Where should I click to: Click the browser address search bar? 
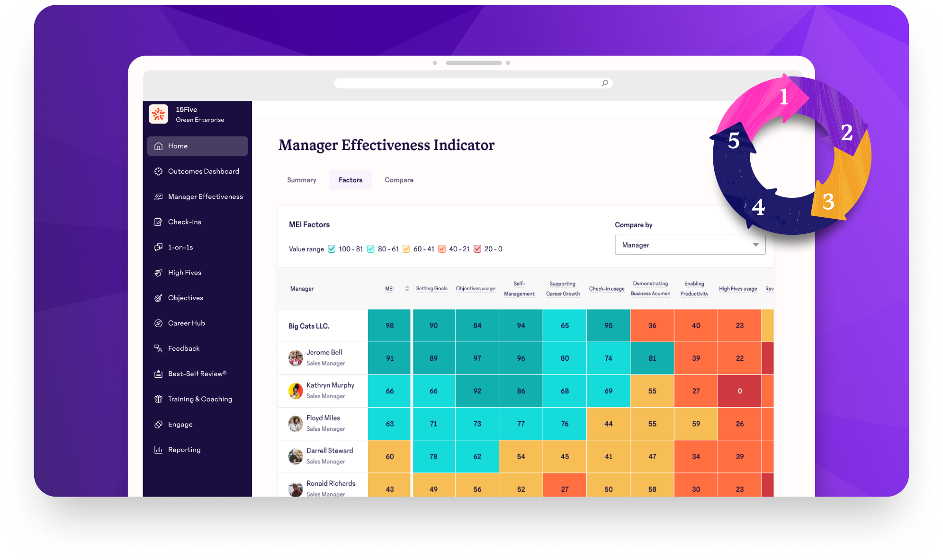point(474,83)
